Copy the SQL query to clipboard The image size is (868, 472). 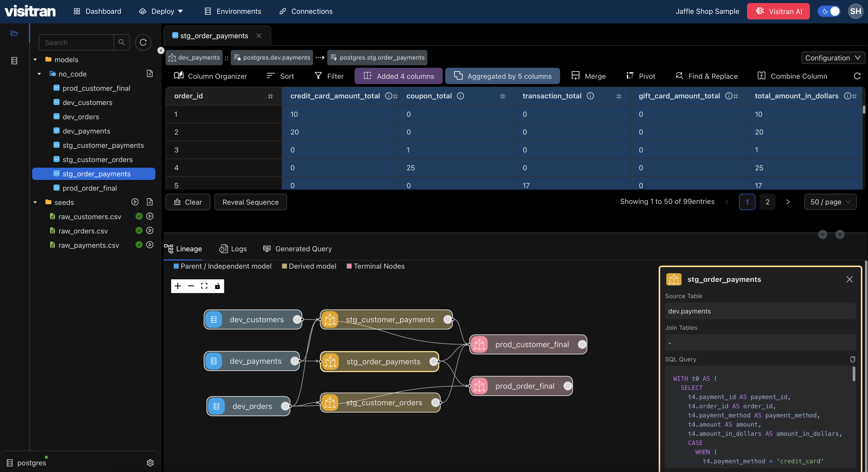[852, 359]
